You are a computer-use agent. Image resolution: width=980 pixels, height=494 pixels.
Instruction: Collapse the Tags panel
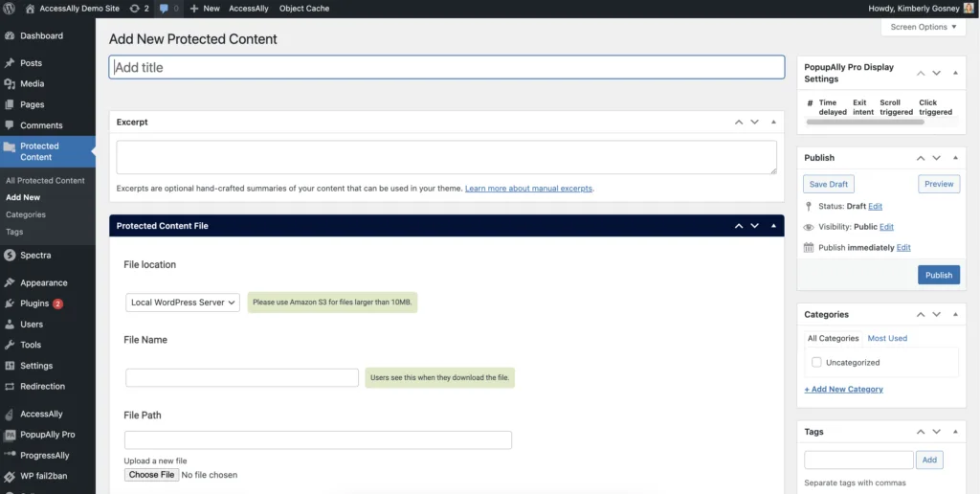[x=956, y=432]
